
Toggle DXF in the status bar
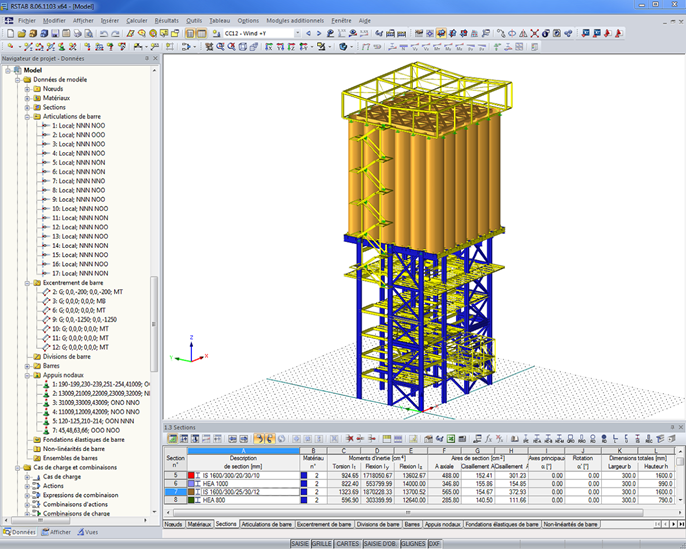434,543
